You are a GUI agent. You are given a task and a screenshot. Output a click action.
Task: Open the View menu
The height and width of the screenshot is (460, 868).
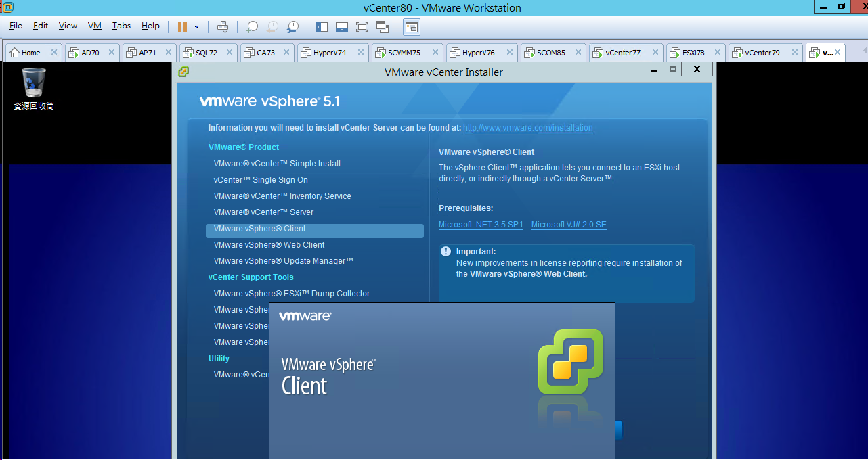point(68,26)
